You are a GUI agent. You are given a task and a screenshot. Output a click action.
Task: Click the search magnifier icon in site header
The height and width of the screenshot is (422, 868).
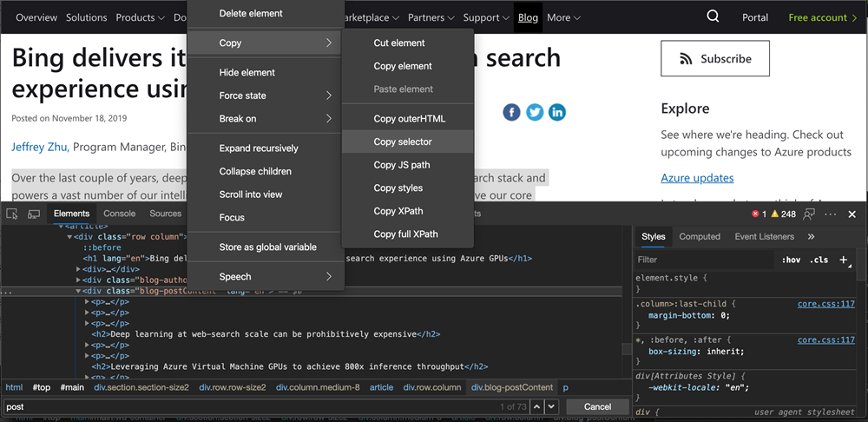click(713, 17)
